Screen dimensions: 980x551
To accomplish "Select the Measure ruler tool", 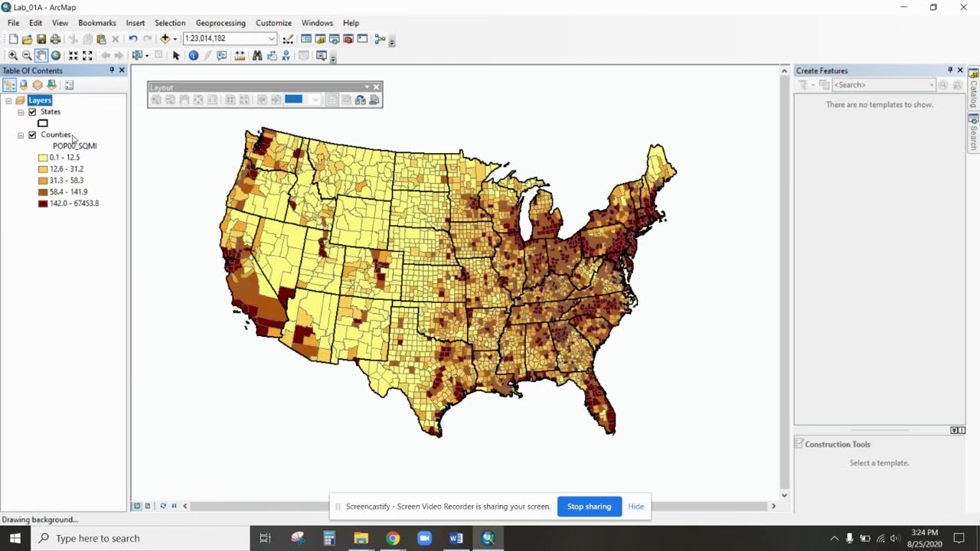I will [240, 55].
